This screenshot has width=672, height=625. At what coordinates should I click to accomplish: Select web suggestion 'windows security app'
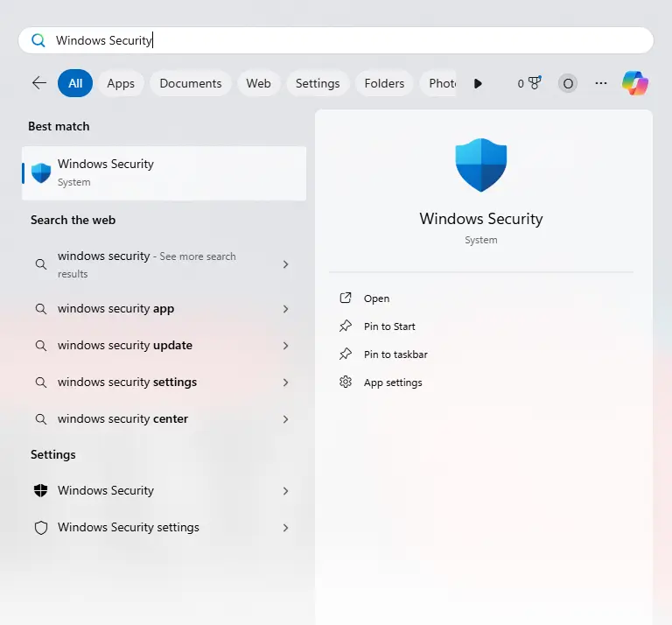click(164, 309)
